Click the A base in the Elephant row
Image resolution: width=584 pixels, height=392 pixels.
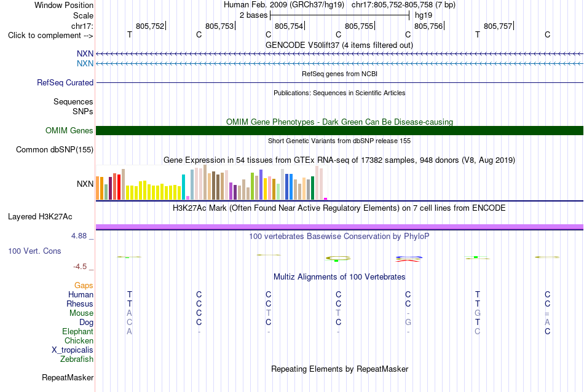click(x=129, y=331)
